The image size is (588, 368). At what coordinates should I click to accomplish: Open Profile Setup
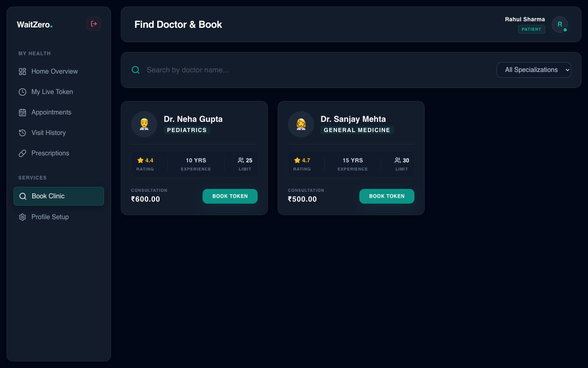pyautogui.click(x=59, y=217)
